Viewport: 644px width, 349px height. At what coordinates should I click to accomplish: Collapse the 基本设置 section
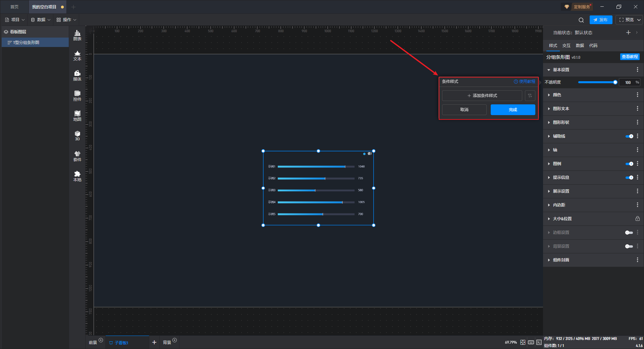click(x=549, y=70)
